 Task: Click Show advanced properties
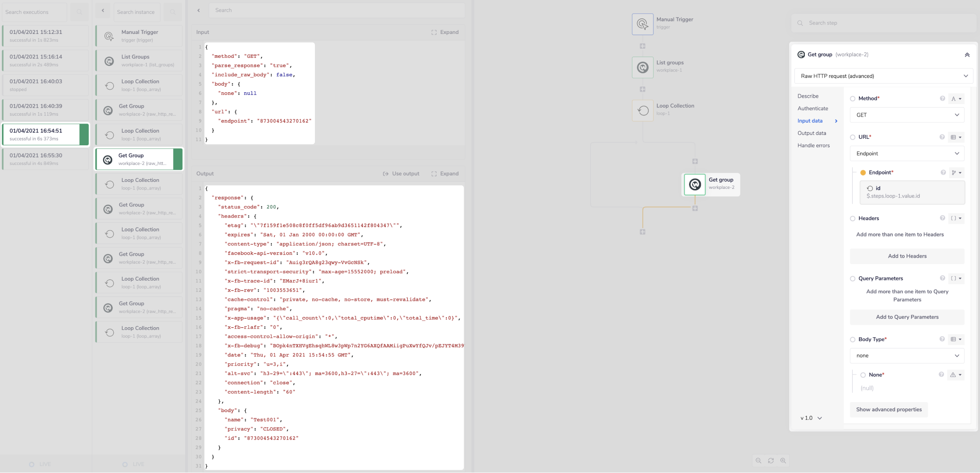tap(889, 409)
